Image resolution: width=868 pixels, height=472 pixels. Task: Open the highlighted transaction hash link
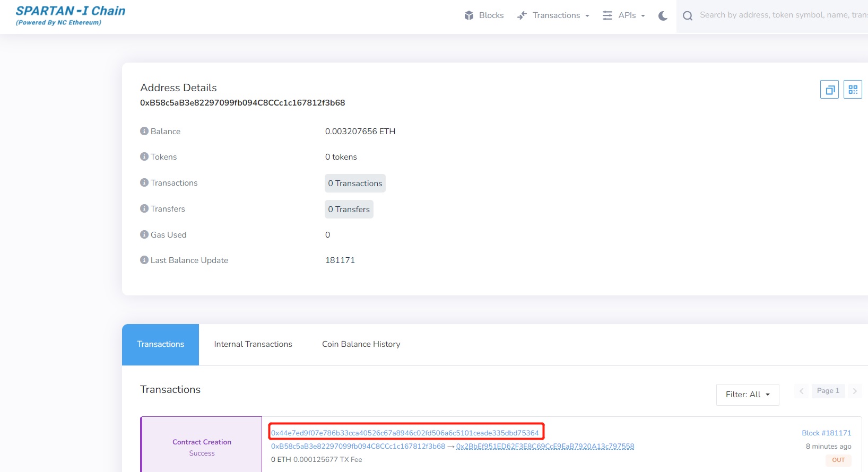click(405, 433)
